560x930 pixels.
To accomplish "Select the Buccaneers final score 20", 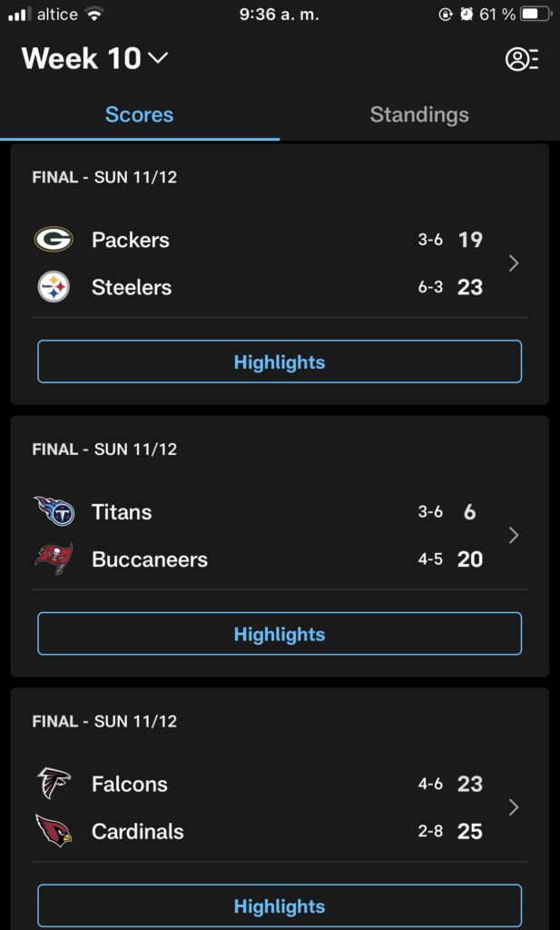I will tap(470, 559).
